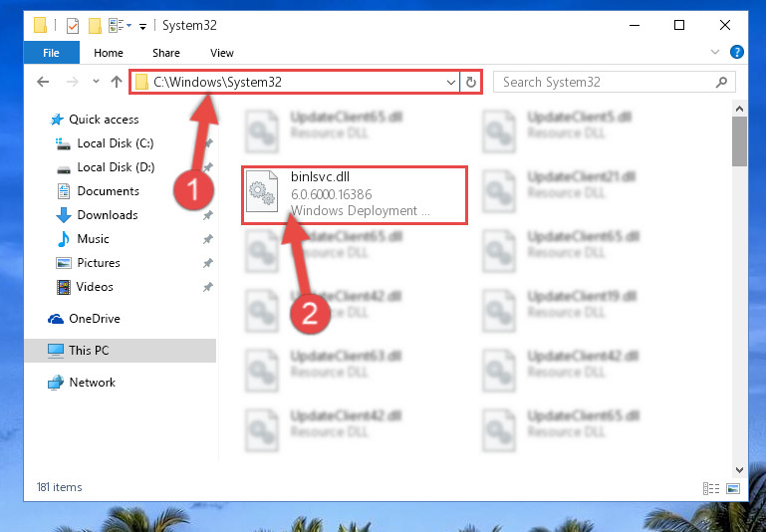This screenshot has width=766, height=532.
Task: Select the binlsvc.dll file
Action: click(355, 195)
